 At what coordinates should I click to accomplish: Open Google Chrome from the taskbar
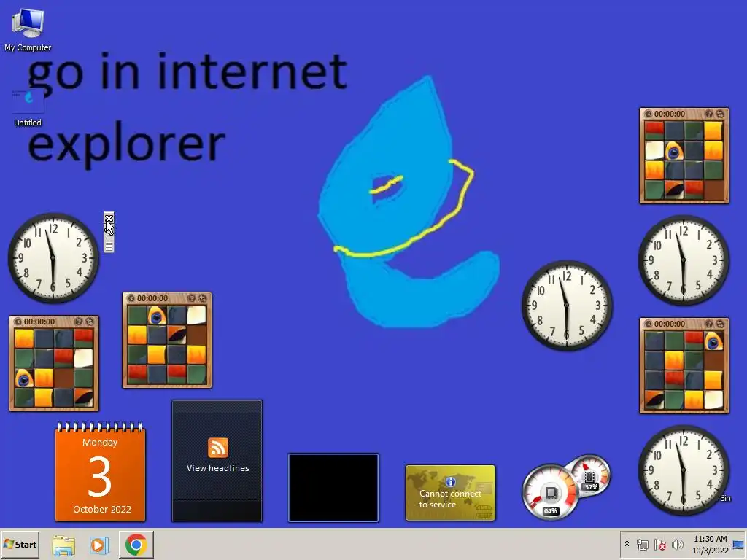coord(136,545)
